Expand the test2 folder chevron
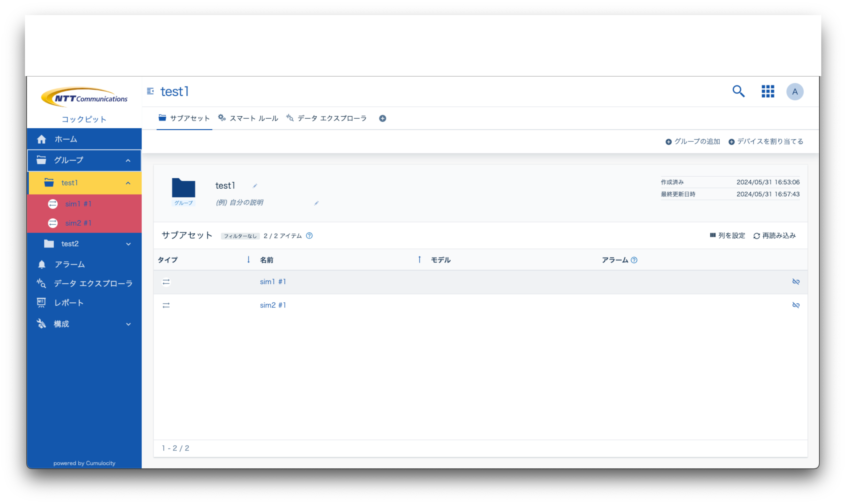 click(129, 244)
